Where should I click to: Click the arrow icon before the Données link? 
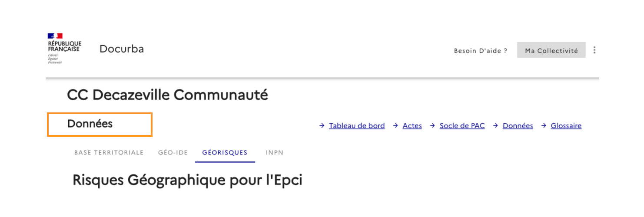(x=495, y=126)
